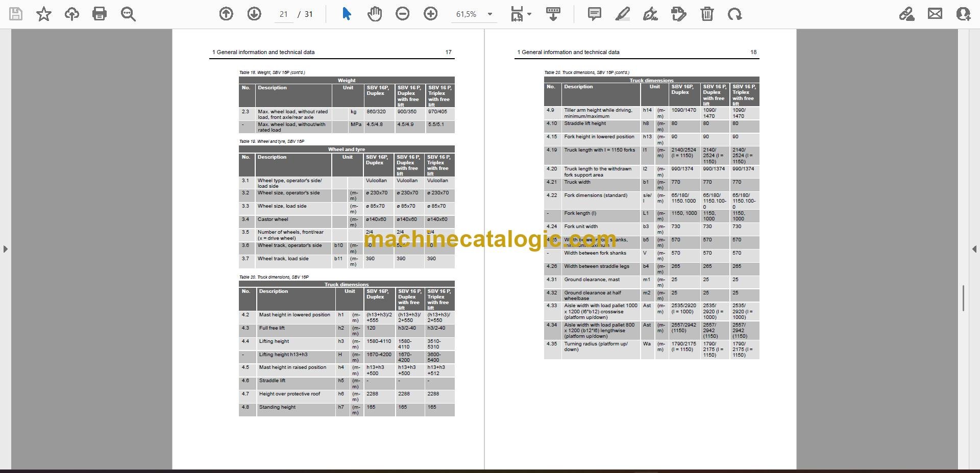Click 'Fork height in lowered position' text

coord(599,137)
